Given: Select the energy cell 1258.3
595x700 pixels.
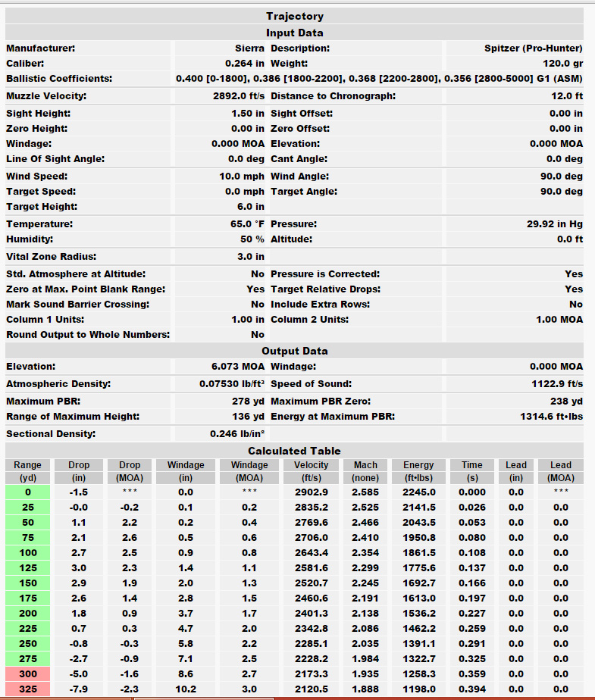Looking at the screenshot, I should [x=418, y=674].
